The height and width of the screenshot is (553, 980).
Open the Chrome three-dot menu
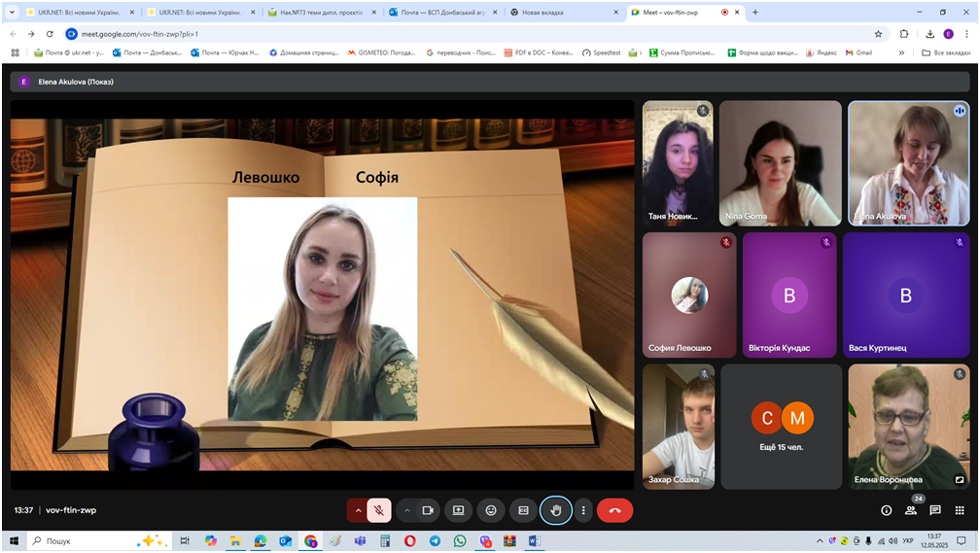tap(966, 34)
